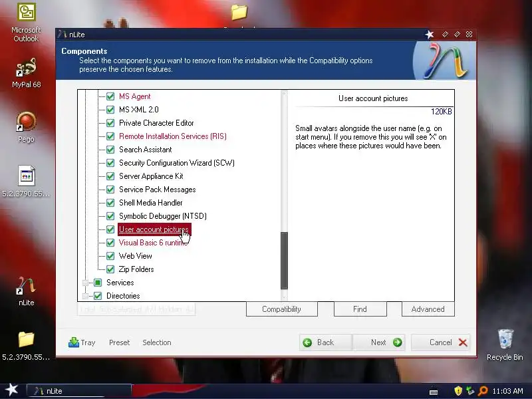Toggle the Web View checkbox
The image size is (532, 399).
tap(110, 256)
